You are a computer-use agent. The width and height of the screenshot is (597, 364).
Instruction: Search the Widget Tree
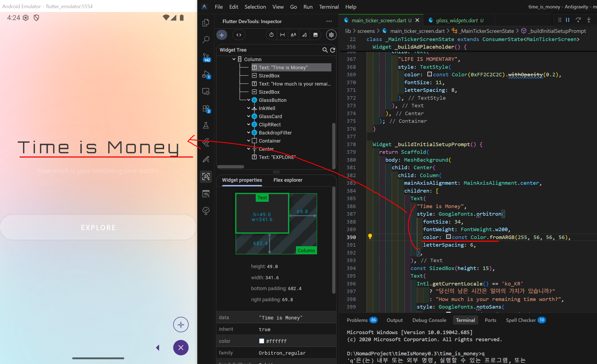tap(325, 50)
